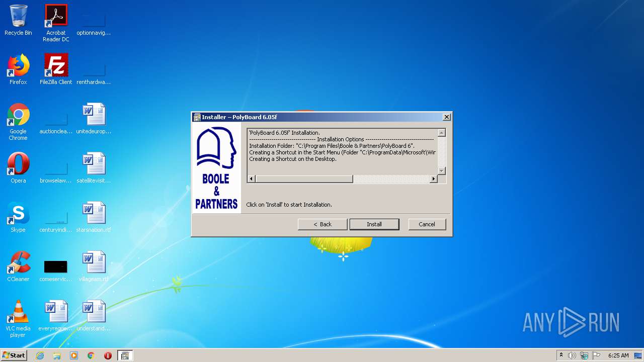Close the Installer dialog window
Viewport: 644px width, 362px height.
[x=446, y=117]
